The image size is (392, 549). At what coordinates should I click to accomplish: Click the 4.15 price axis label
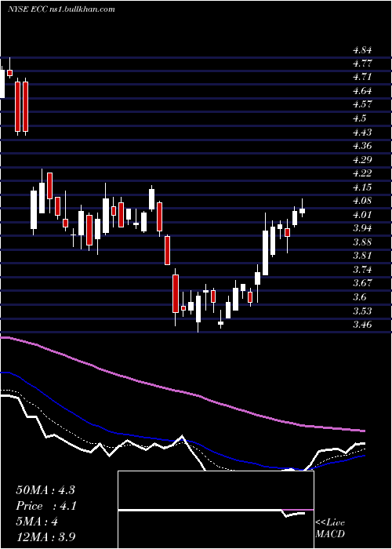(362, 187)
